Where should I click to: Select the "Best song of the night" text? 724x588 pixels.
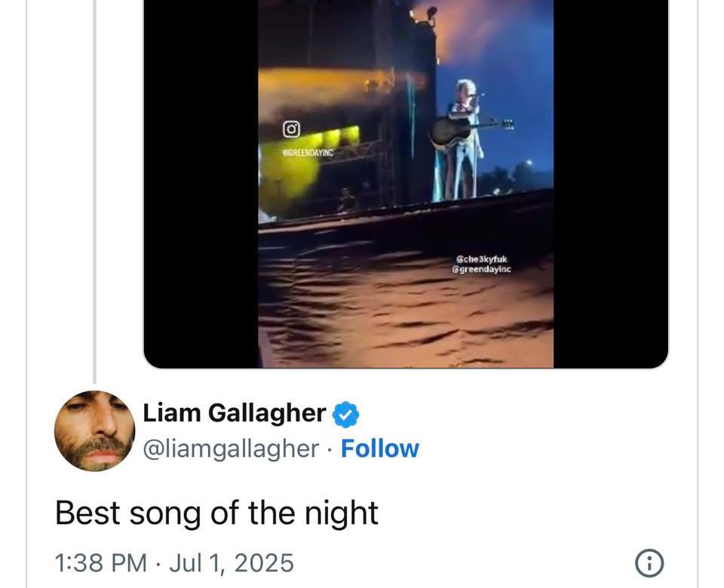pos(216,513)
